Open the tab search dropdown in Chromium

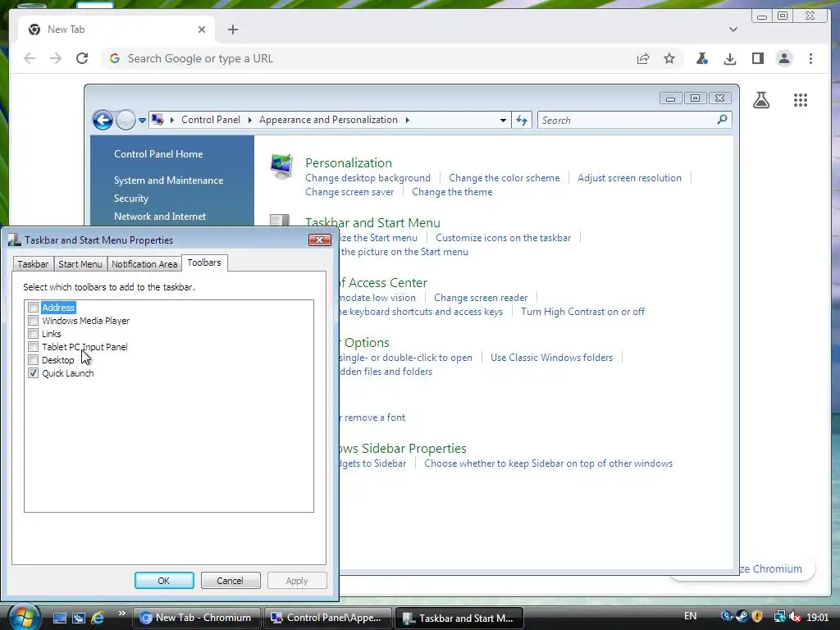coord(733,30)
